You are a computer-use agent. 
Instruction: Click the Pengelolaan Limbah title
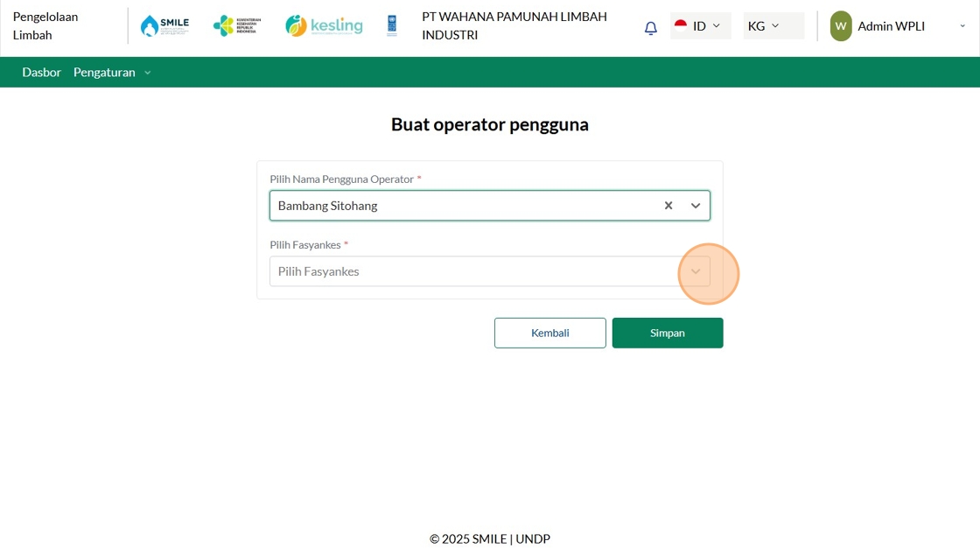(45, 25)
